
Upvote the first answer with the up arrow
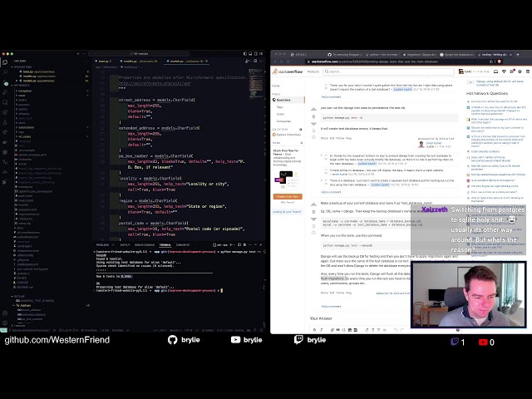(x=313, y=109)
